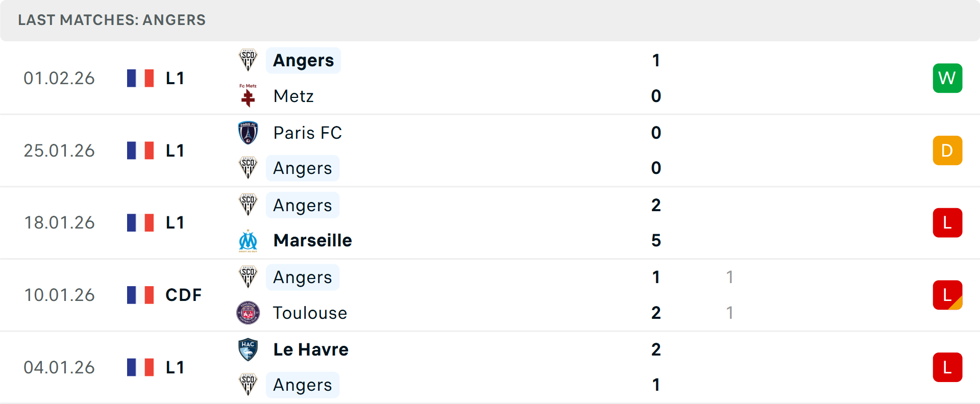This screenshot has height=404, width=980.
Task: Click the L badge for Marseille match
Action: pos(947,223)
